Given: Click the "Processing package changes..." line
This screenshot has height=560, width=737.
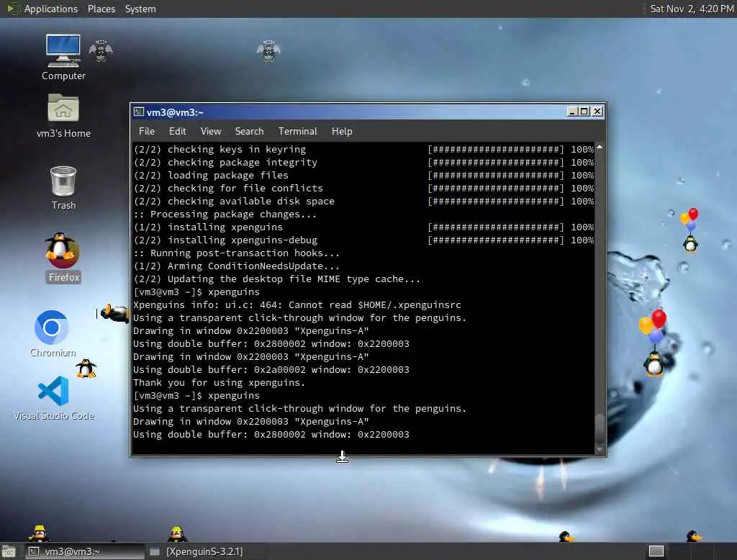Looking at the screenshot, I should (x=225, y=214).
